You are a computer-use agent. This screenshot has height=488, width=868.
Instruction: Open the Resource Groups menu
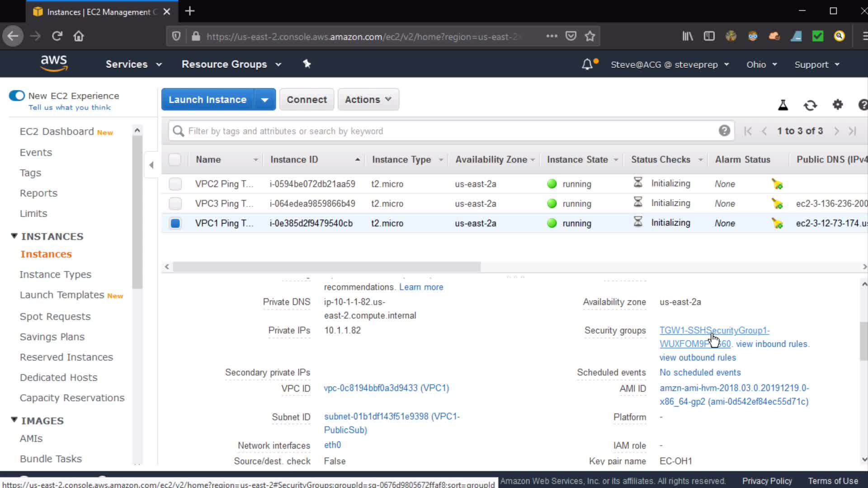[x=231, y=64]
